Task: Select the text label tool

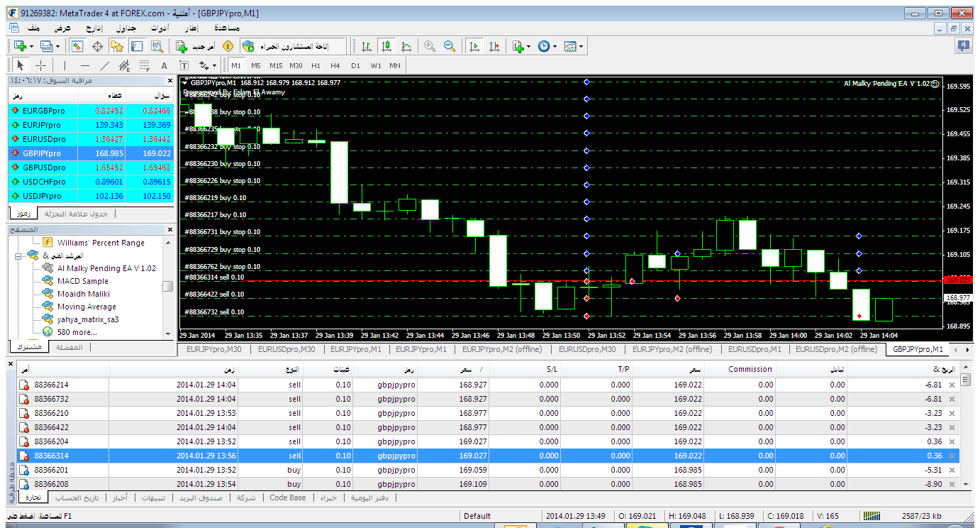Action: [x=184, y=65]
